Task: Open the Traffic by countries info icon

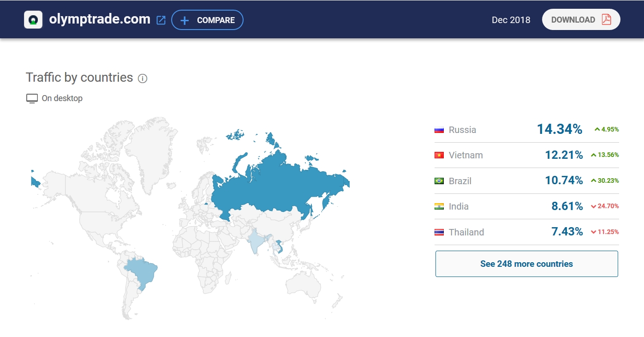Action: tap(143, 78)
